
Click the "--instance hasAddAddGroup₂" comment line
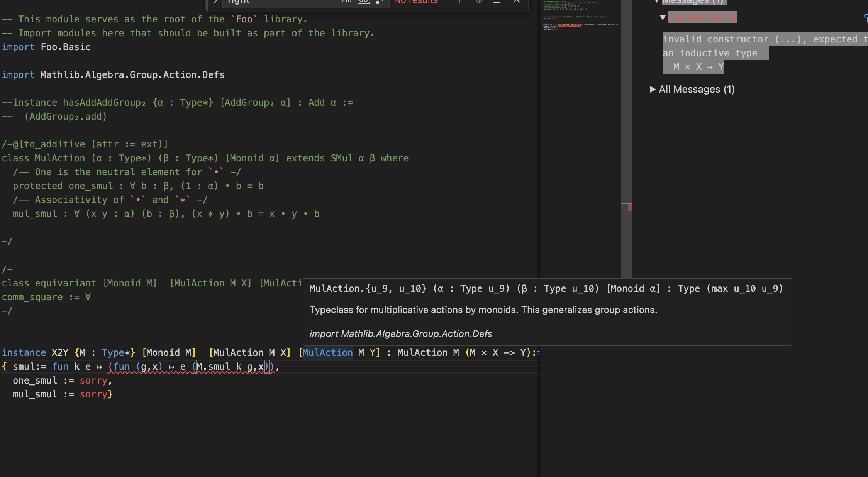pos(177,103)
